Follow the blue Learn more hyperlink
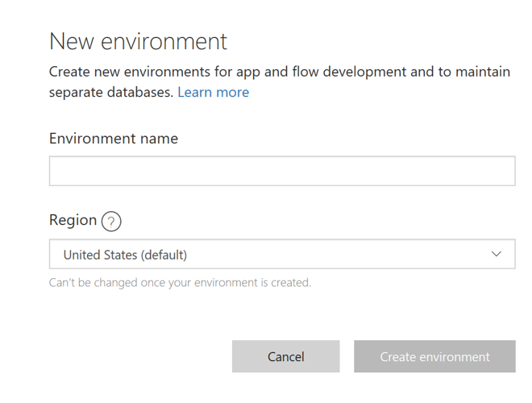 (x=214, y=93)
